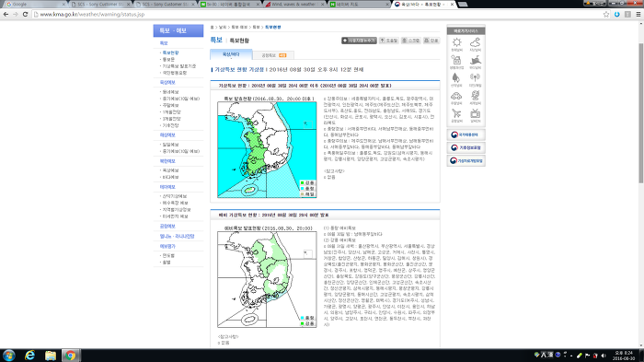644x362 pixels.
Task: Click the 날씨 breadcrumb link
Action: pyautogui.click(x=223, y=27)
